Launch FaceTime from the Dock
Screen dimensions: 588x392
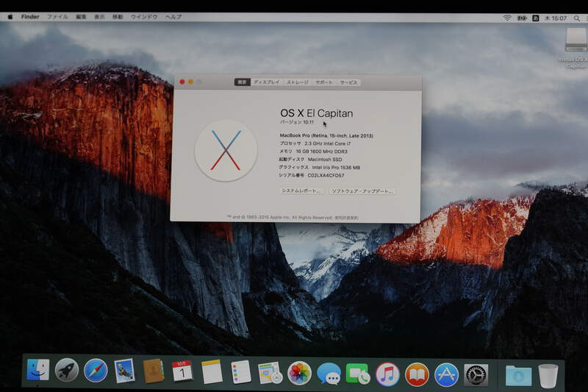[x=358, y=374]
